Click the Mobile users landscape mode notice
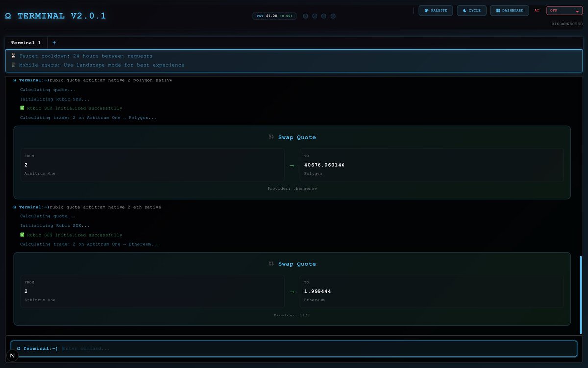The height and width of the screenshot is (368, 588). (x=98, y=65)
